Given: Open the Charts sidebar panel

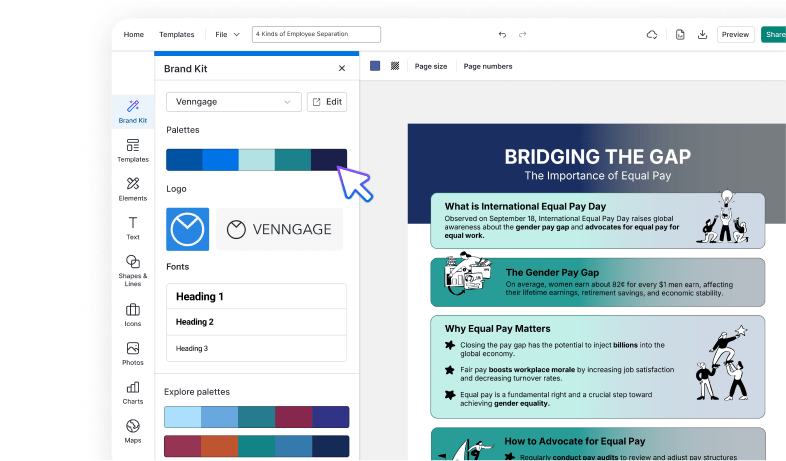Looking at the screenshot, I should coord(133,392).
